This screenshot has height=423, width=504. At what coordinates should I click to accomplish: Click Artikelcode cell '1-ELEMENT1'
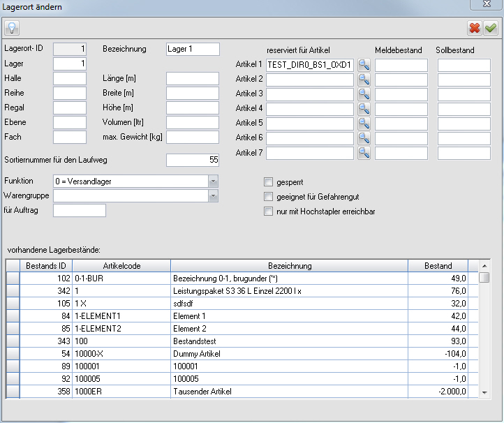[121, 316]
